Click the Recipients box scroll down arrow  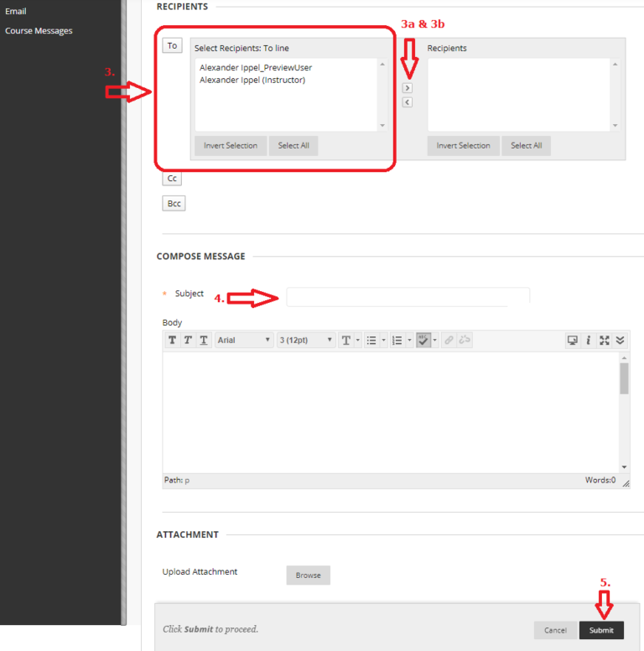point(615,125)
